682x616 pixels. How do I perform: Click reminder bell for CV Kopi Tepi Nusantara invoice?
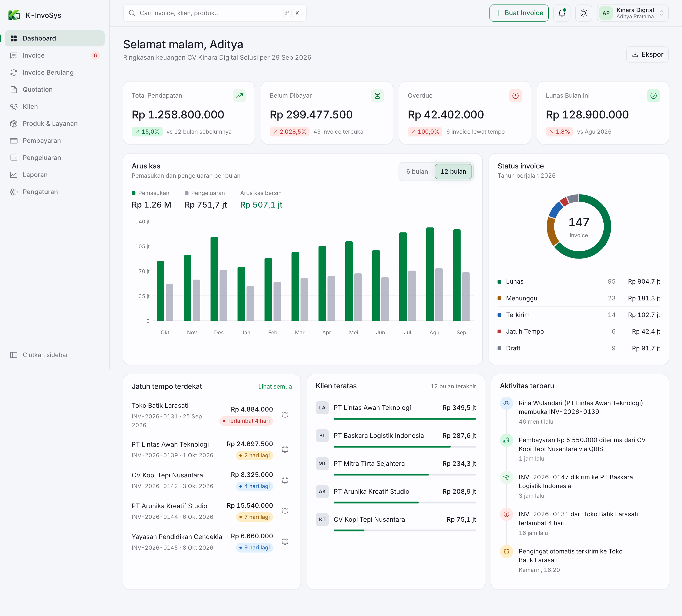[x=285, y=480]
